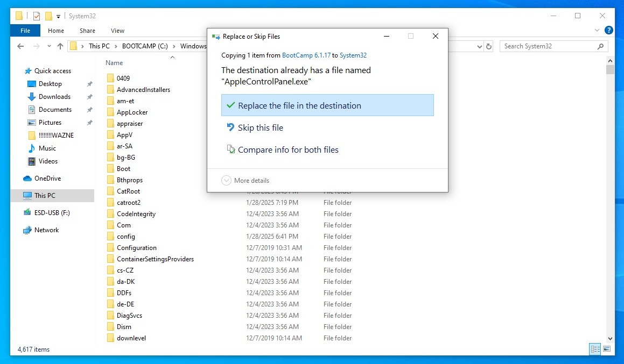The height and width of the screenshot is (364, 624).
Task: Select Quick access in navigation pane
Action: click(x=53, y=71)
